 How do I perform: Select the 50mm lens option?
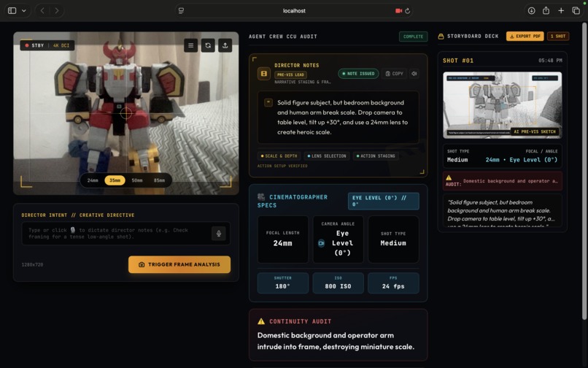pos(137,180)
